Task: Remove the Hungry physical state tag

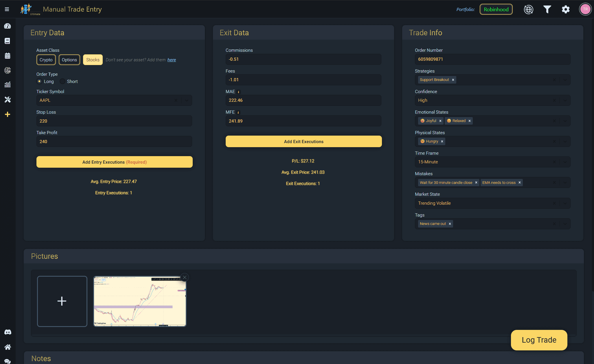Action: click(x=442, y=141)
